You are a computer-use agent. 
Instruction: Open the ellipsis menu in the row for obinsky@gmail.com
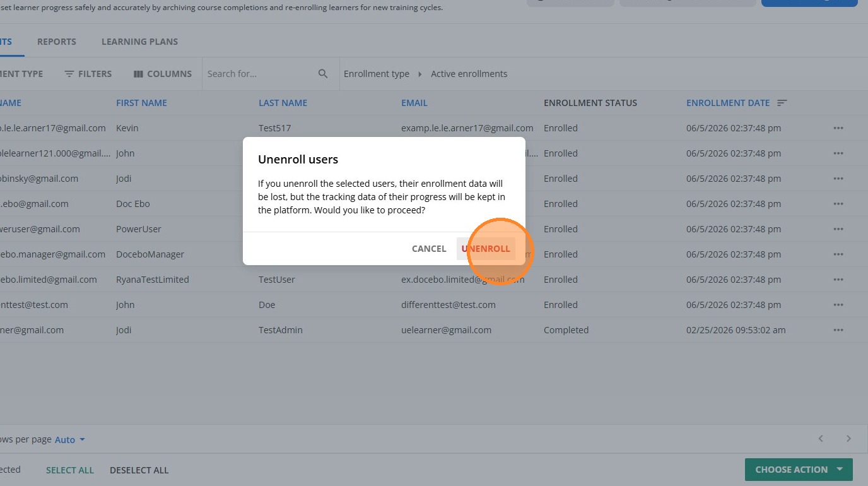point(838,179)
